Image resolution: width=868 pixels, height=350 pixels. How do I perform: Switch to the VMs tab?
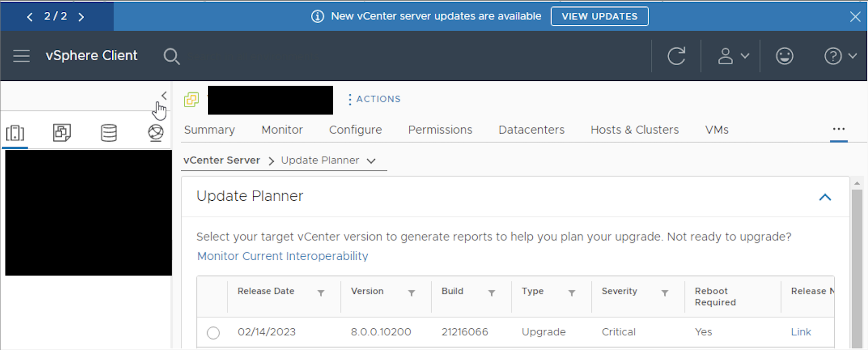click(x=717, y=130)
